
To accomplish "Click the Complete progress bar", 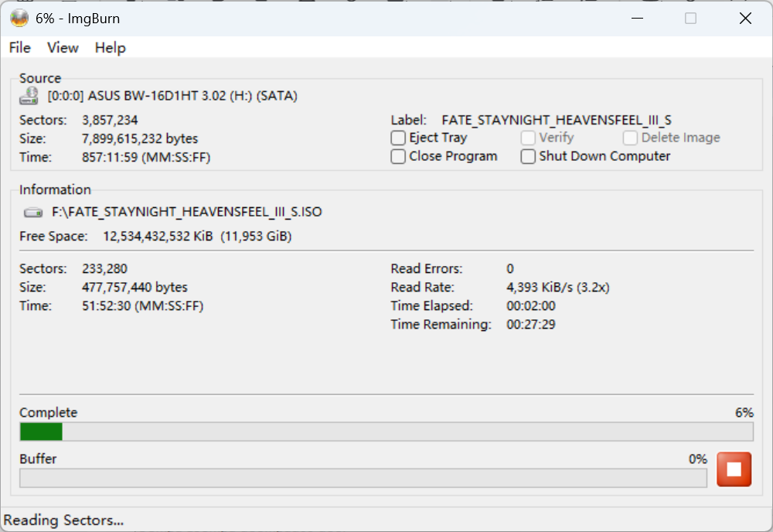I will [x=386, y=431].
